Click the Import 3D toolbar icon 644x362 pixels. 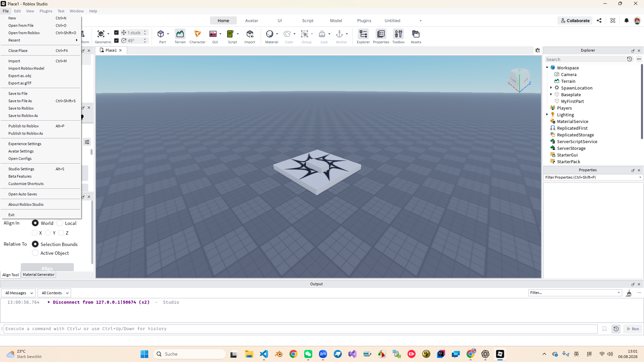tap(250, 34)
